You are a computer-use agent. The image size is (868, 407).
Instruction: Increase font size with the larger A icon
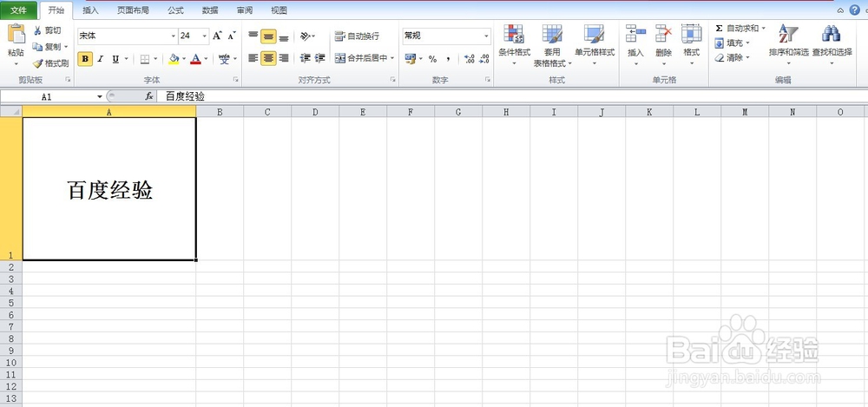tap(217, 36)
